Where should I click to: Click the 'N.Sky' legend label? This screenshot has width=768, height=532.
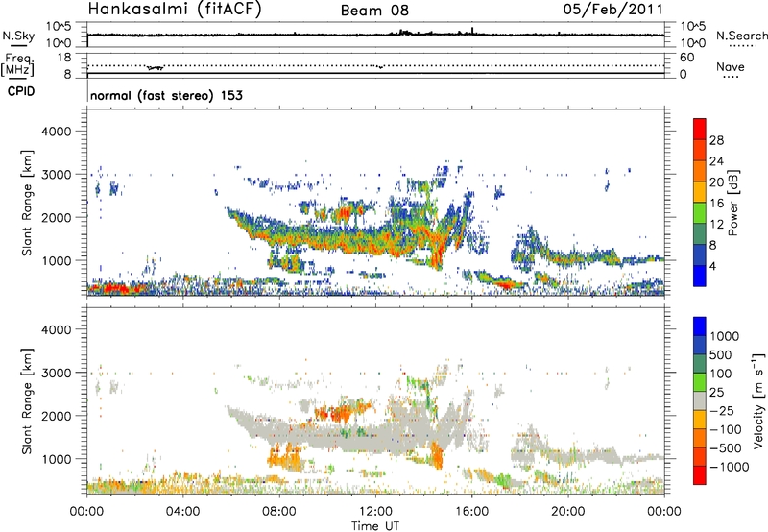[18, 36]
